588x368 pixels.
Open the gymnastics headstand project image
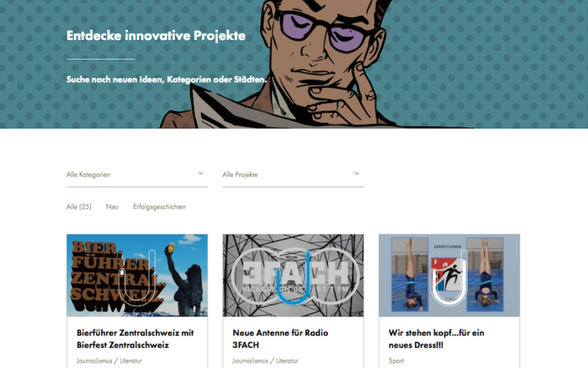pos(449,276)
